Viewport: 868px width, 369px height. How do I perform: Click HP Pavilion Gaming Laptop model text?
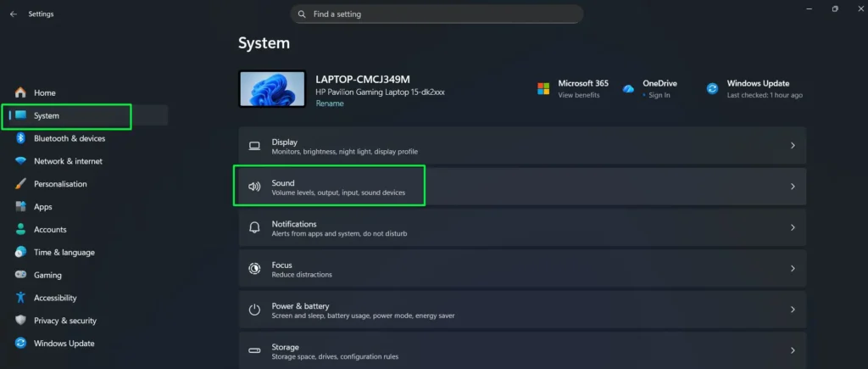point(380,92)
